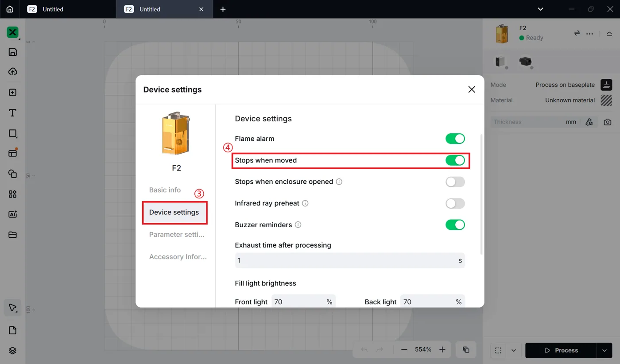Open the AI image generation tool
The height and width of the screenshot is (364, 620).
pyautogui.click(x=12, y=214)
